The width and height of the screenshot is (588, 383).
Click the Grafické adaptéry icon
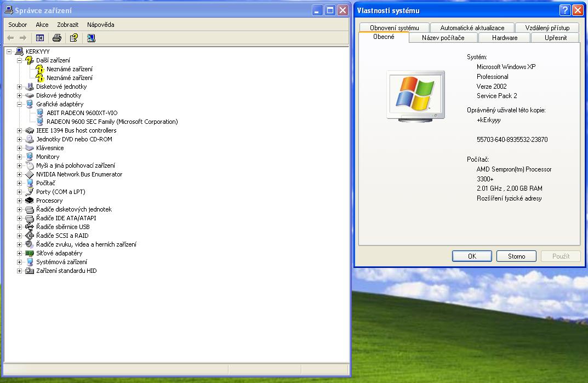click(29, 104)
